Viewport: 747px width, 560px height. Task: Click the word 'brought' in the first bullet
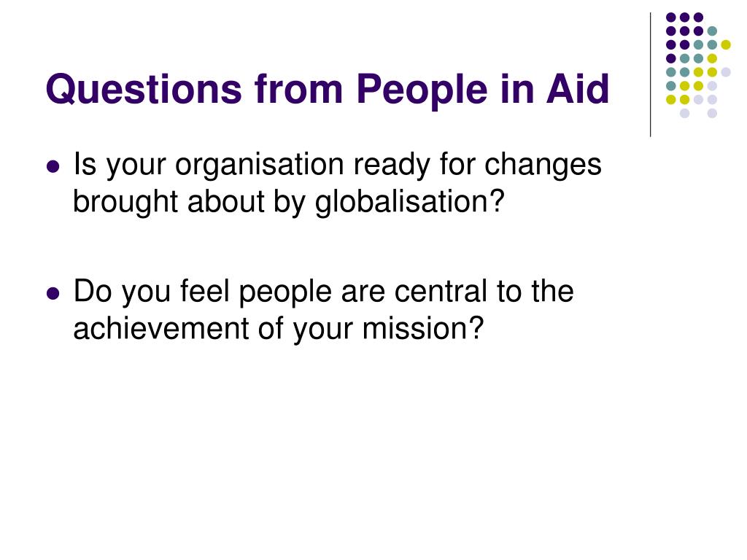(x=125, y=203)
